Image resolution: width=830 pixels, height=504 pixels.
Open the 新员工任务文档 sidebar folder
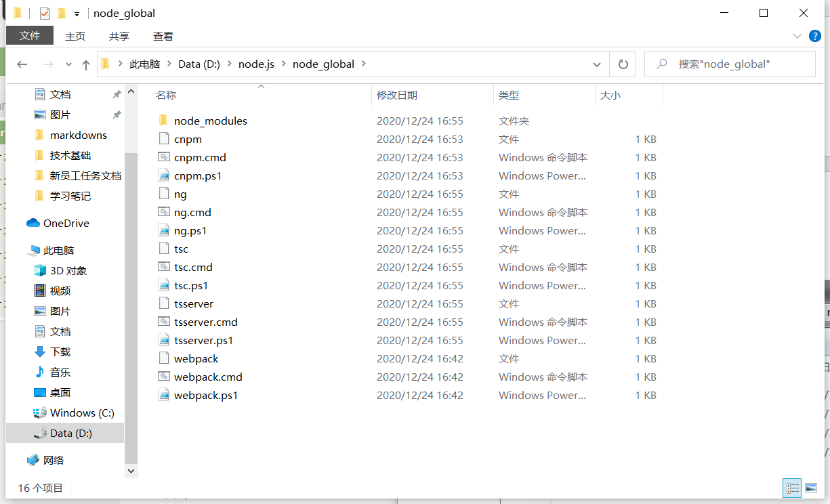[85, 175]
